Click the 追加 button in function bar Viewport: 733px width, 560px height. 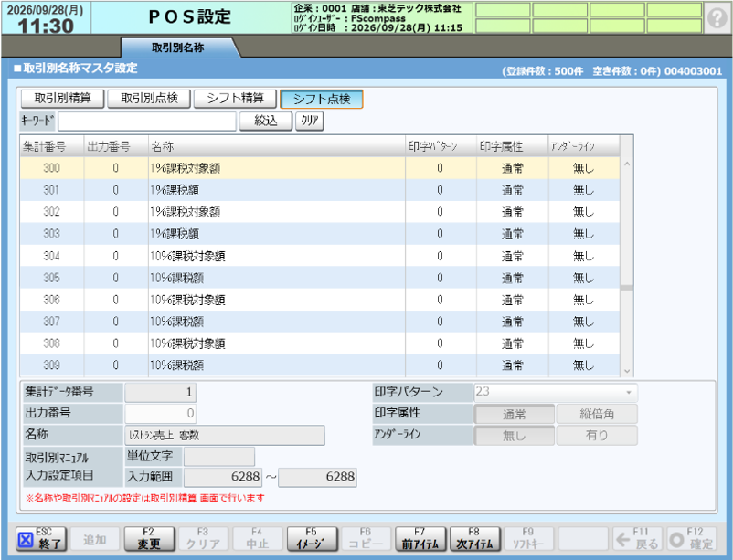tap(95, 539)
